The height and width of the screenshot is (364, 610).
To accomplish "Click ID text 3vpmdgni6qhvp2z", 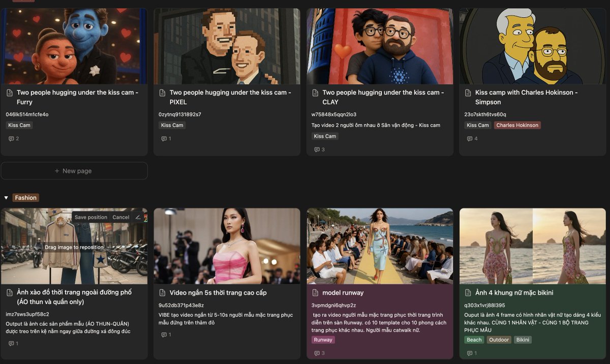I will [x=333, y=305].
